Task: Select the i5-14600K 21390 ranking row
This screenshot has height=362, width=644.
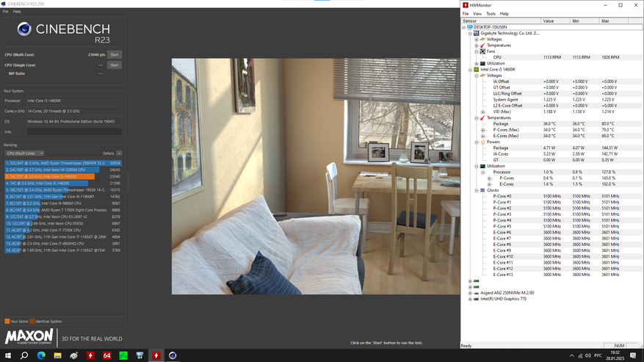Action: pos(63,184)
